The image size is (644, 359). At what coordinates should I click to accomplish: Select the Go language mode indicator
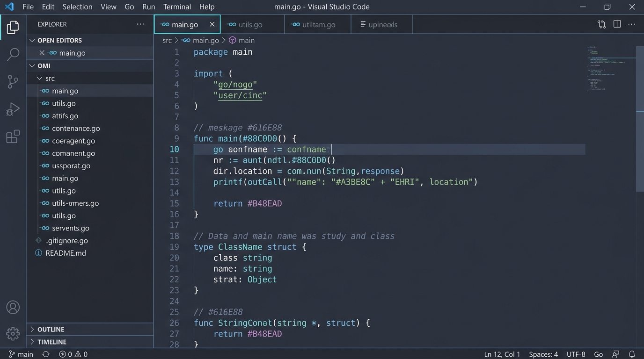tap(599, 354)
